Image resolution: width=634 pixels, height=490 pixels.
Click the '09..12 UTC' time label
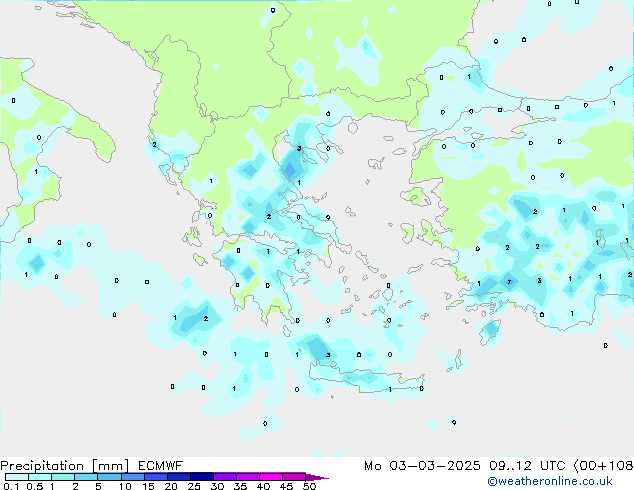coord(527,466)
